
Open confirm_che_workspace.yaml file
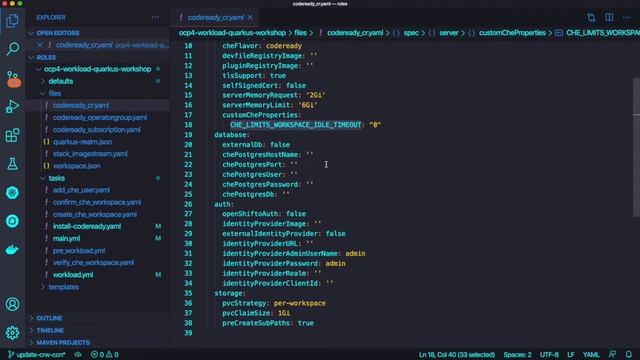pos(98,202)
